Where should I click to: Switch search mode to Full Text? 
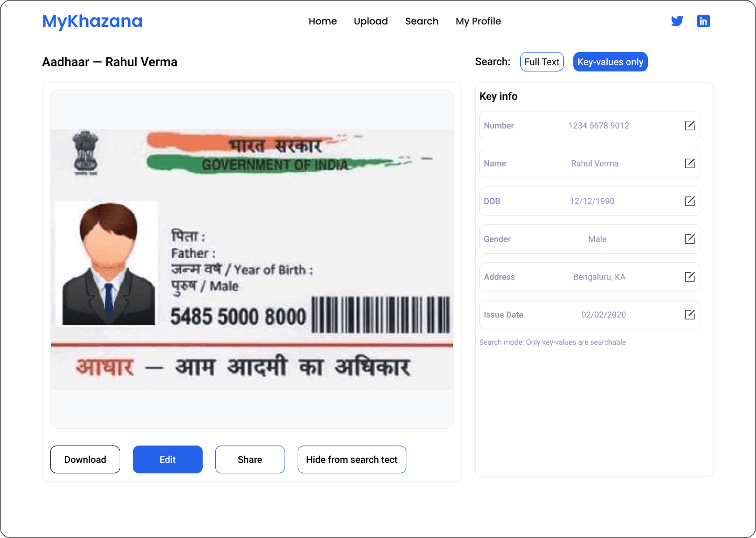[542, 62]
